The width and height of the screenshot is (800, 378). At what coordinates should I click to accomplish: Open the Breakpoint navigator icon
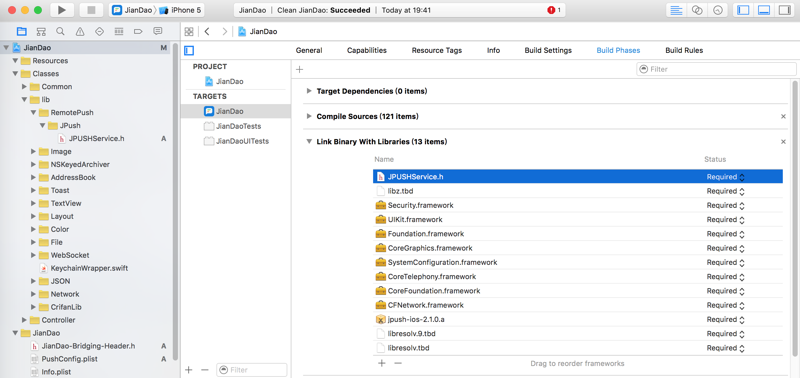138,32
